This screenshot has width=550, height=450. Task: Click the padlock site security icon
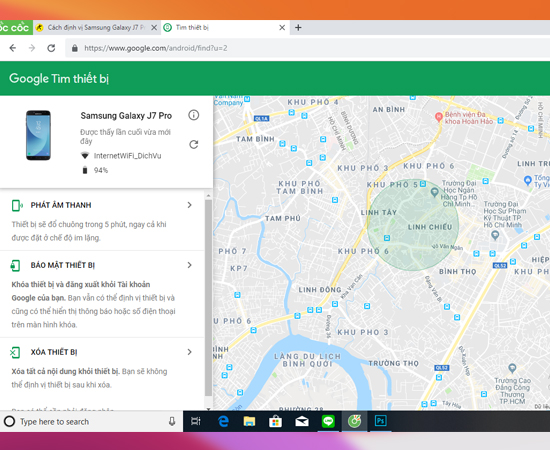pos(75,48)
